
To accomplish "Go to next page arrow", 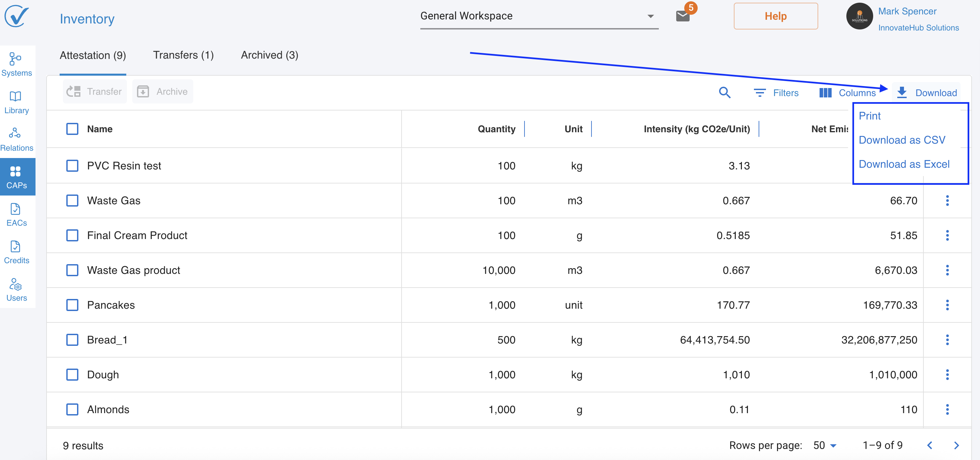I will [x=956, y=445].
